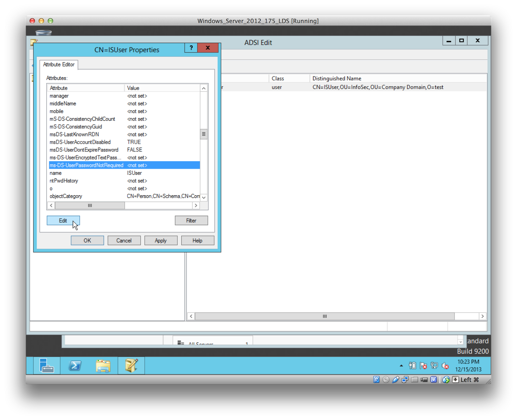The image size is (517, 420).
Task: Click the VirtualBox network adapters indicator
Action: tap(405, 380)
